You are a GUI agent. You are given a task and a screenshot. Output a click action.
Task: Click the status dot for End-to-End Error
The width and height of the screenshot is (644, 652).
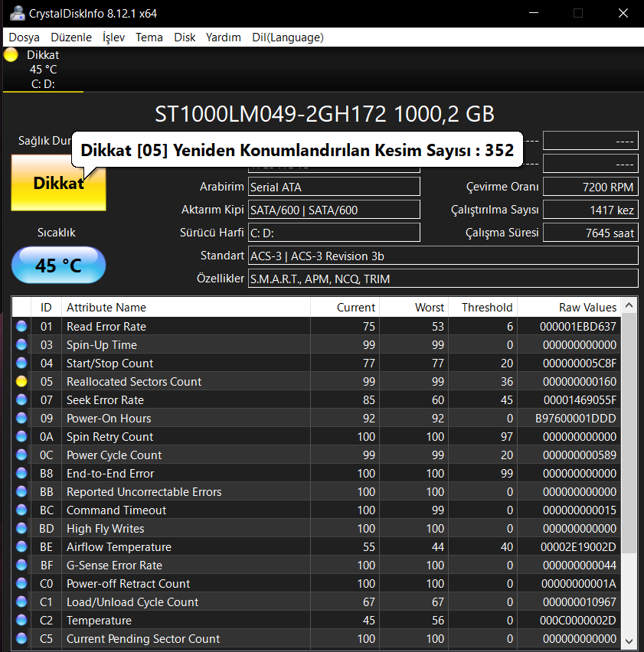click(21, 473)
